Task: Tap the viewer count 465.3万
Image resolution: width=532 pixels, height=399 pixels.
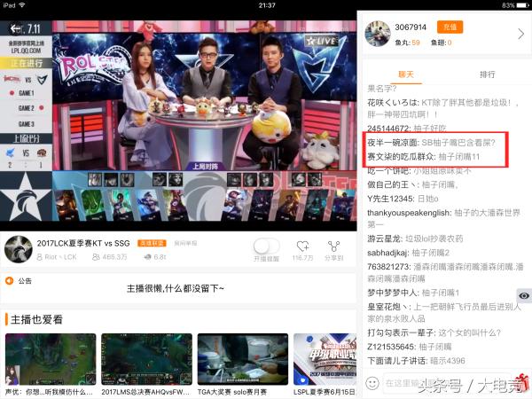Action: click(110, 257)
